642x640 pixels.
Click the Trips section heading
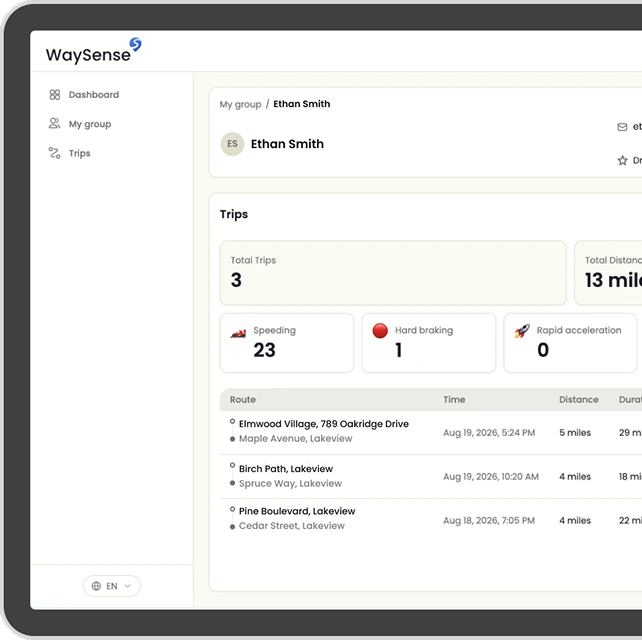pyautogui.click(x=234, y=214)
